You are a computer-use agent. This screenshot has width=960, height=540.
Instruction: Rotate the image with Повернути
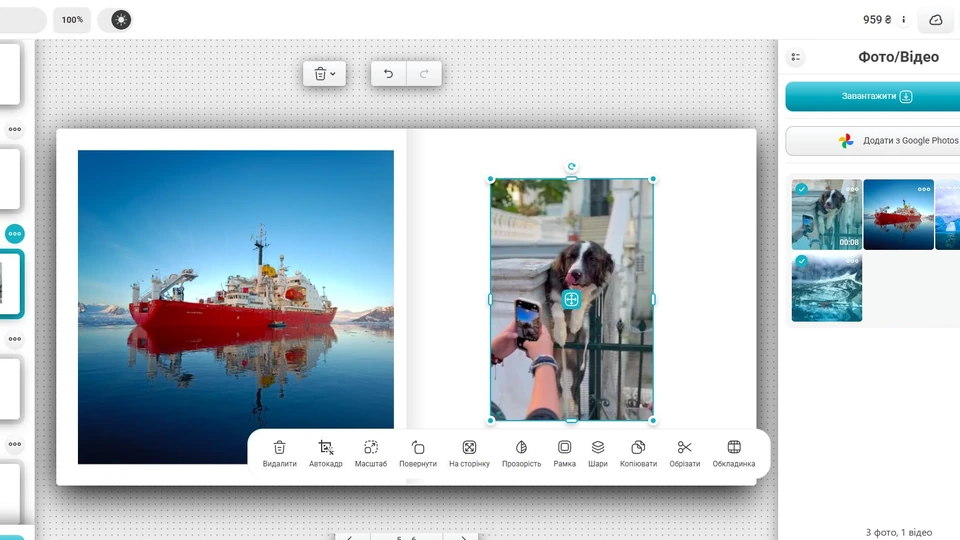click(x=418, y=454)
